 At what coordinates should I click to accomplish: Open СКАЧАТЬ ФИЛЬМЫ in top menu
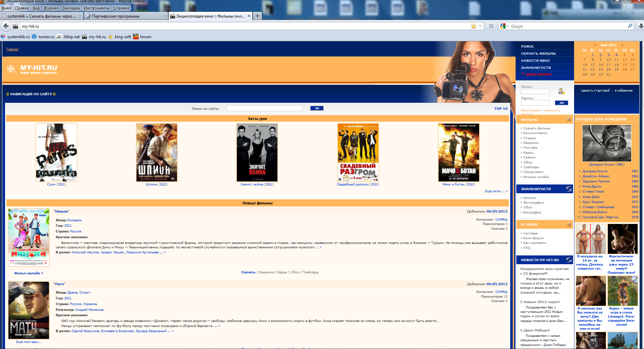click(x=538, y=54)
